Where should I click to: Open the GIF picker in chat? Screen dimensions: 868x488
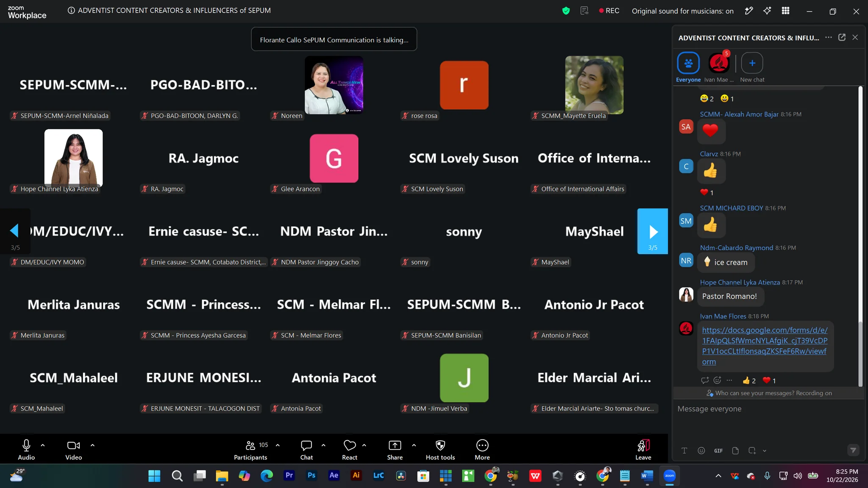[x=718, y=451]
